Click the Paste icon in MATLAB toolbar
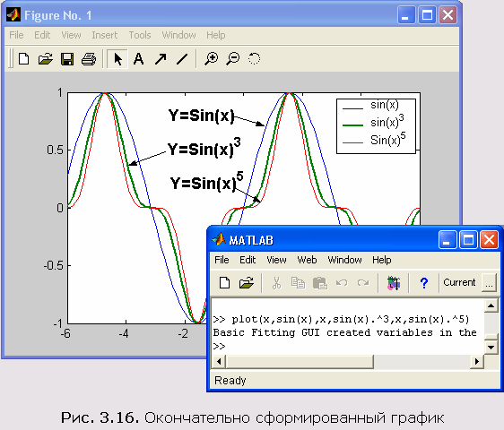 [x=320, y=283]
